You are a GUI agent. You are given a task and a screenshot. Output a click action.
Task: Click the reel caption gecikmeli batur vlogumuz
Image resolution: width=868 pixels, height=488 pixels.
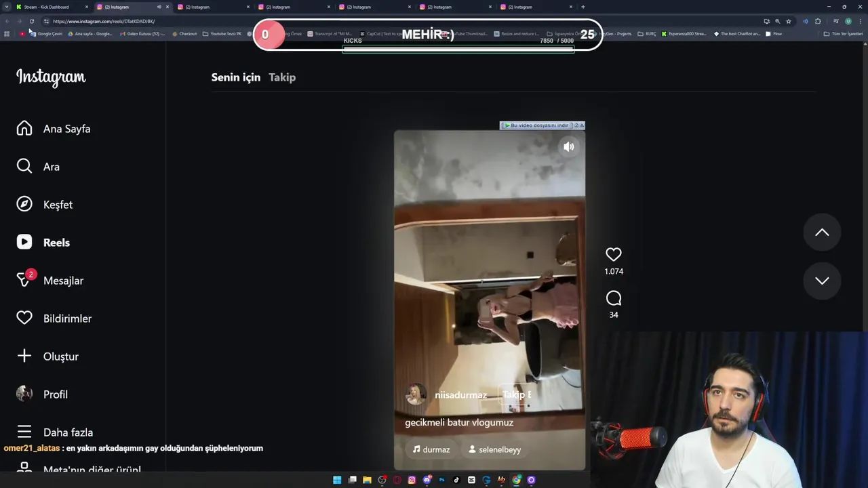459,422
